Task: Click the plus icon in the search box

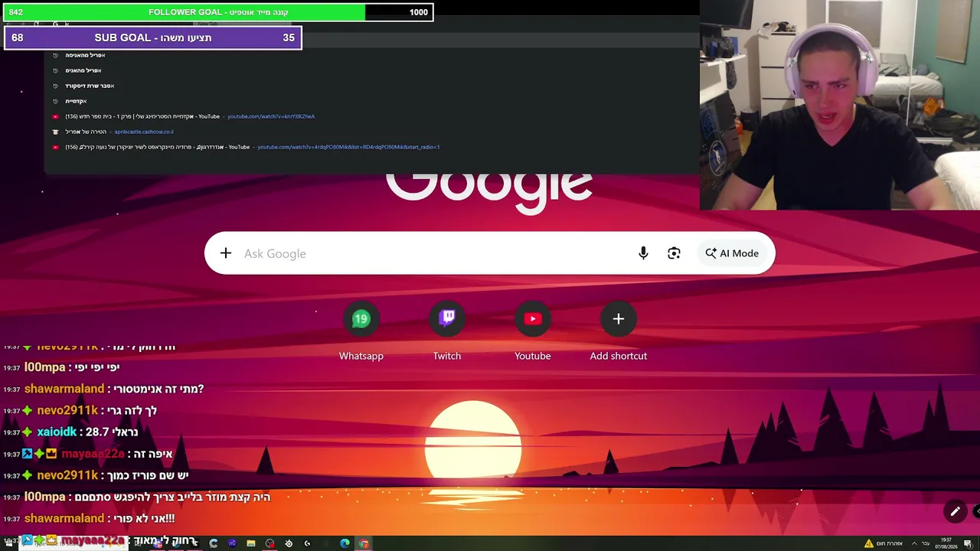Action: pyautogui.click(x=226, y=253)
